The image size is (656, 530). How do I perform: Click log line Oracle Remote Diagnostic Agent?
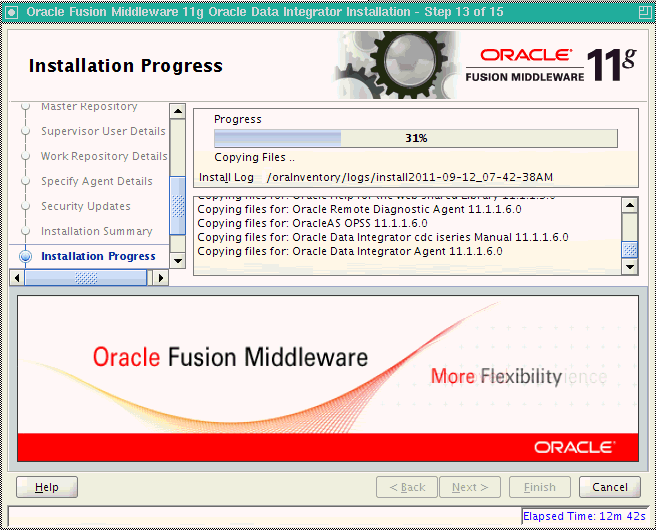[x=359, y=209]
